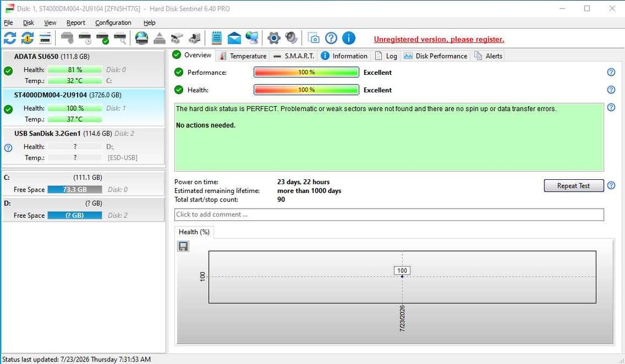
Task: Click the 7/23/2026 date label on chart
Action: pyautogui.click(x=402, y=318)
